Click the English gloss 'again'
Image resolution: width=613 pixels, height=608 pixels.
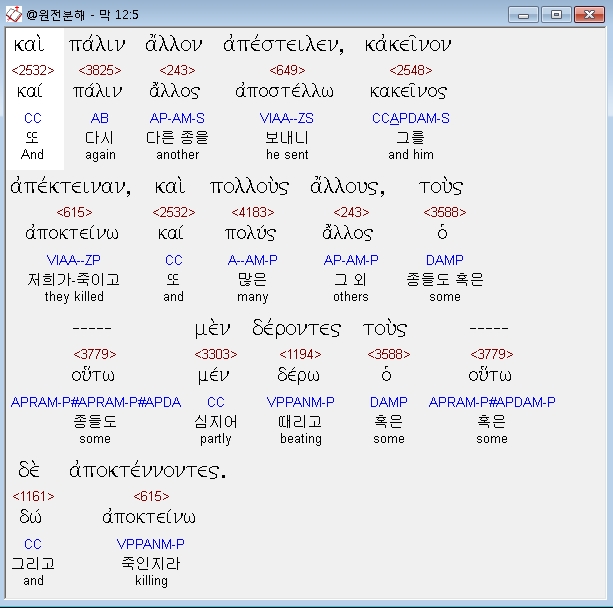100,155
